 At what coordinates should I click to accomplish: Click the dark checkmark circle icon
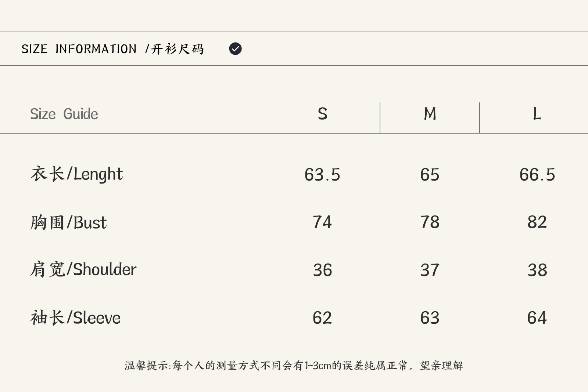pos(235,48)
